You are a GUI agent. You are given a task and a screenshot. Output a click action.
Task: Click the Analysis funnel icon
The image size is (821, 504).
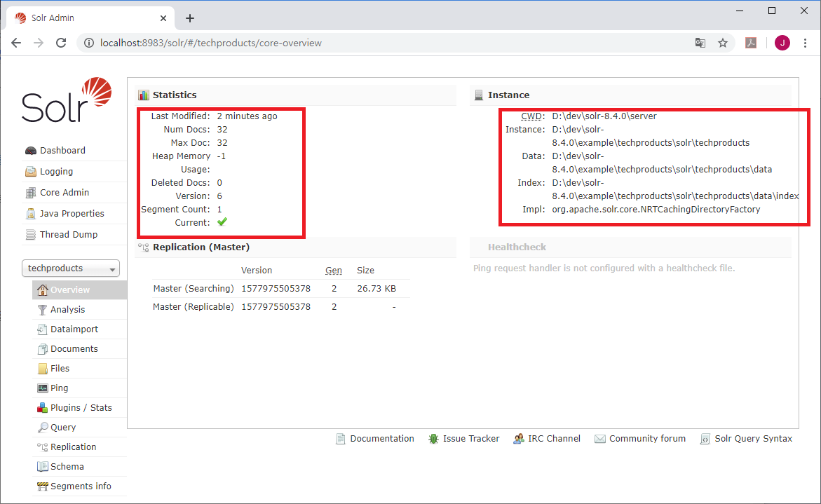42,310
